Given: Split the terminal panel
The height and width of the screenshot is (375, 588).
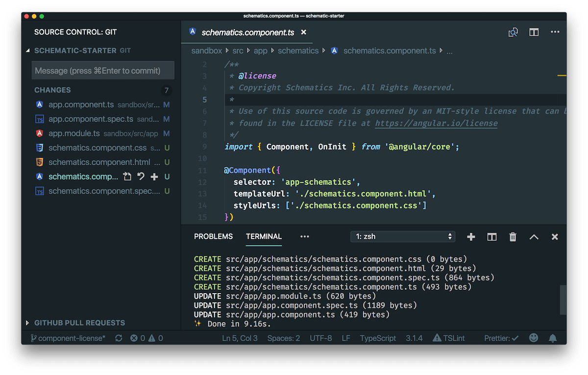Looking at the screenshot, I should pyautogui.click(x=492, y=237).
